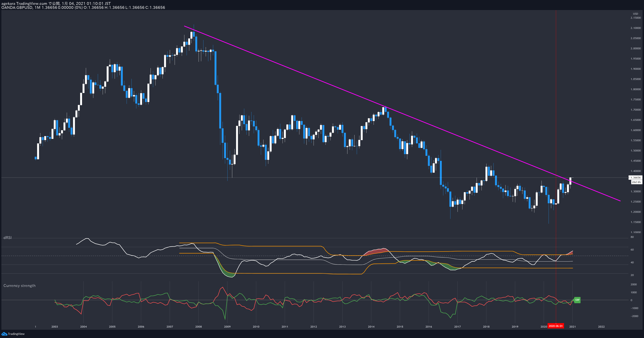644x338 pixels.
Task: Select the OANDA:GBPUSD symbol title
Action: coord(17,7)
